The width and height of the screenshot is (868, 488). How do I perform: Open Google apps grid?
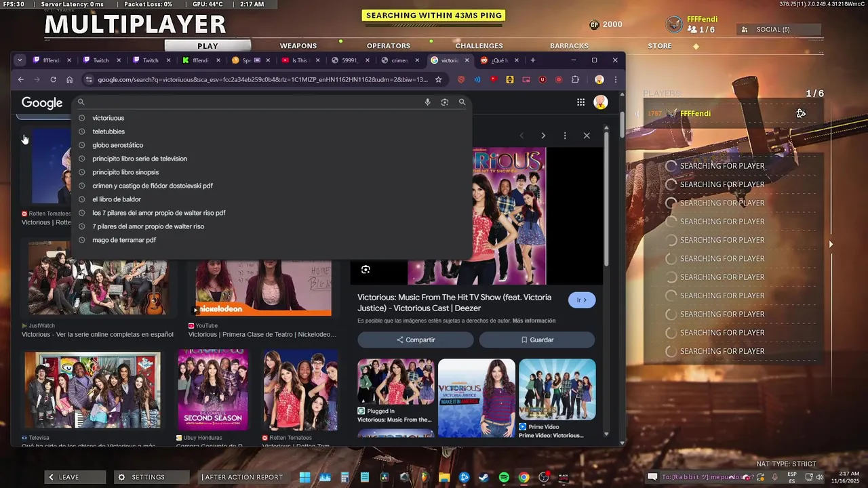coord(580,102)
